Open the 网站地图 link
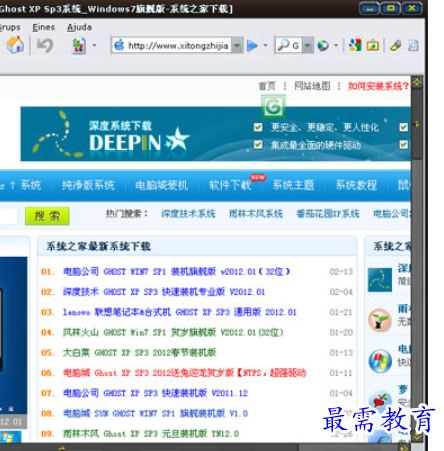Image resolution: width=444 pixels, height=451 pixels. (x=312, y=86)
